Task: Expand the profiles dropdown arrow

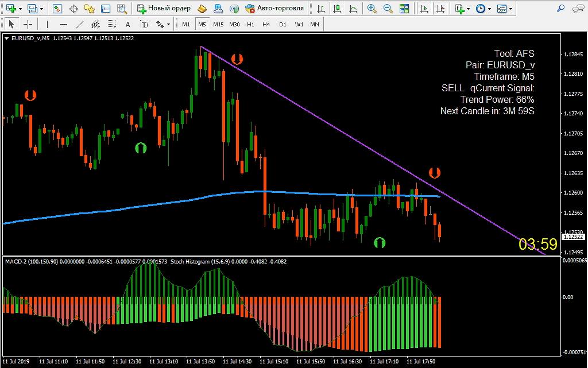Action: coord(41,9)
